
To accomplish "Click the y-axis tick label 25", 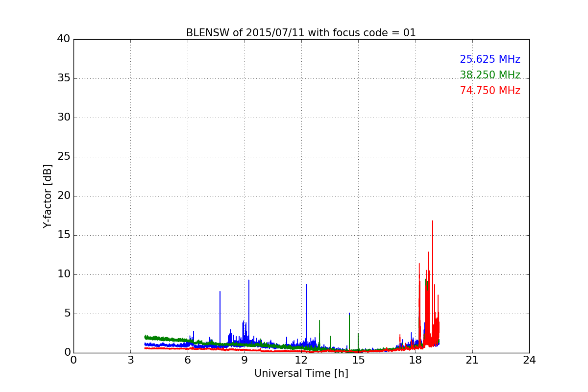I will (64, 157).
